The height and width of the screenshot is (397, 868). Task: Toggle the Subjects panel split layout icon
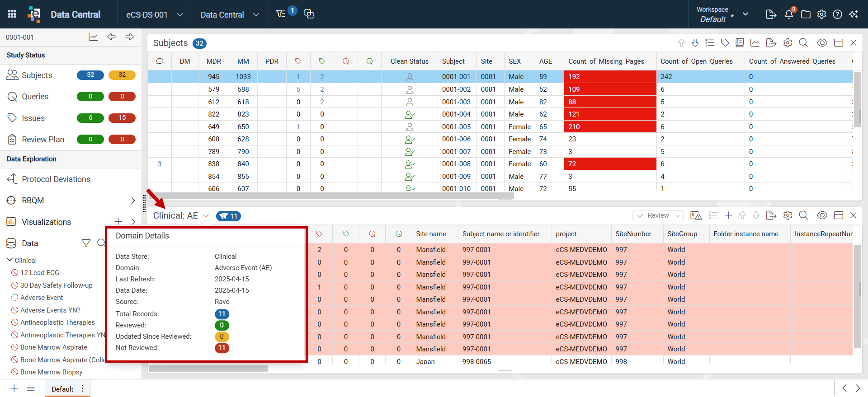coord(839,42)
